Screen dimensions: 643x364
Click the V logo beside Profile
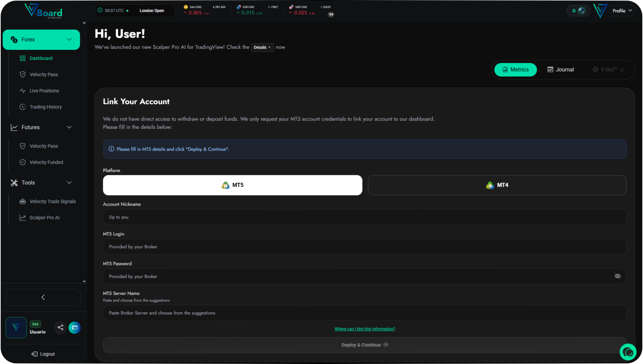(600, 11)
